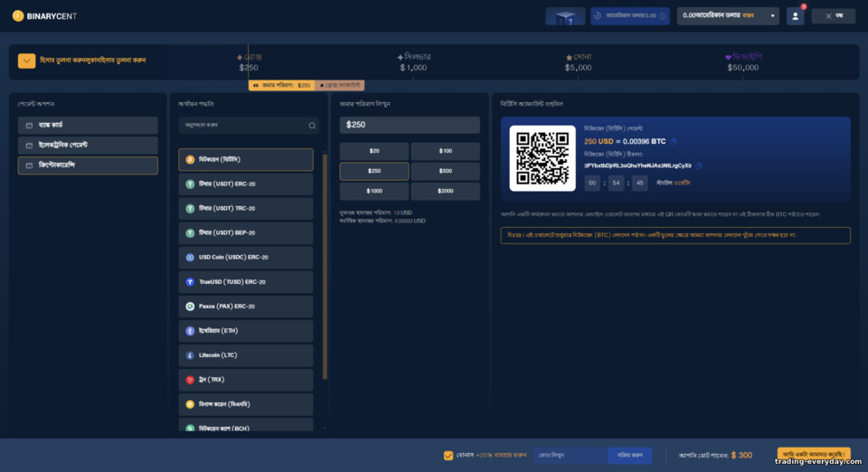
Task: Choose Bitcoin Cash (BCH) method
Action: coord(246,425)
